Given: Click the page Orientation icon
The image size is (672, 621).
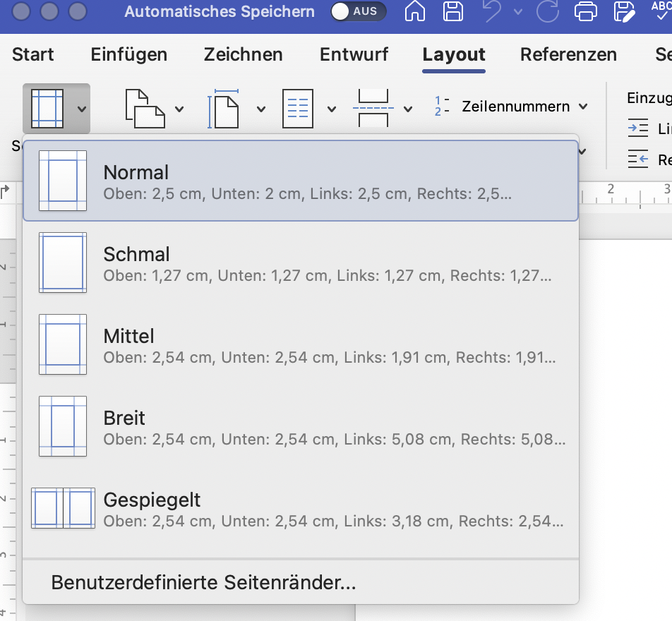Looking at the screenshot, I should click(145, 109).
